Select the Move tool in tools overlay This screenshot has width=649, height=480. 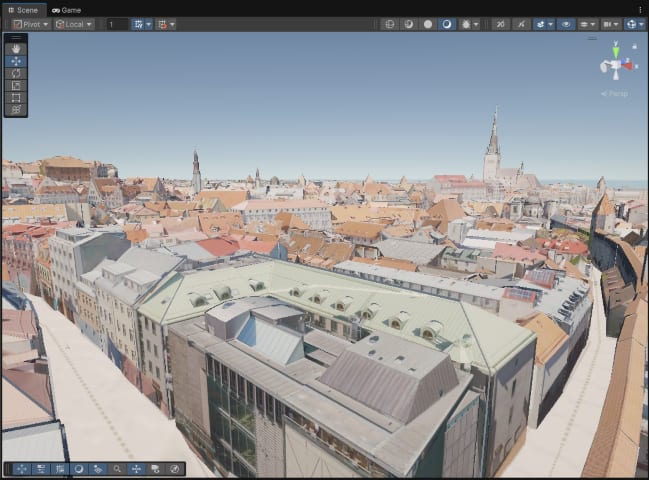coord(16,61)
